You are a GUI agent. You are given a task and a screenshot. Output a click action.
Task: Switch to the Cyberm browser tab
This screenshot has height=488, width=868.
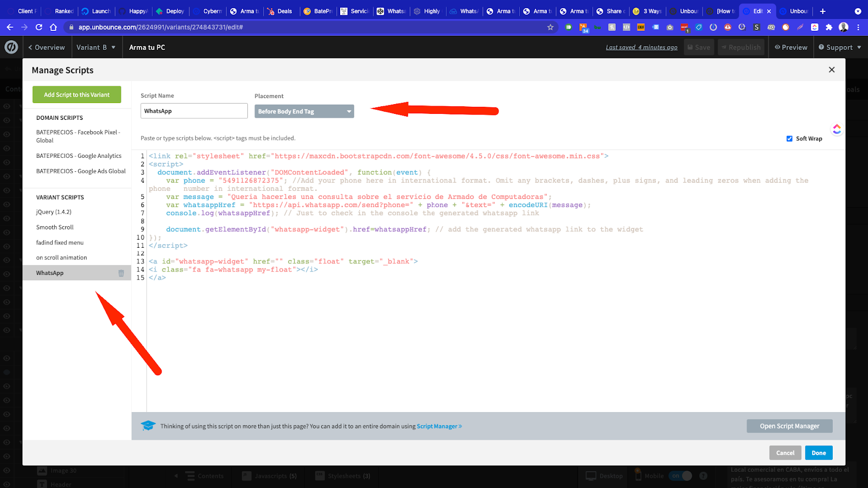tap(208, 11)
